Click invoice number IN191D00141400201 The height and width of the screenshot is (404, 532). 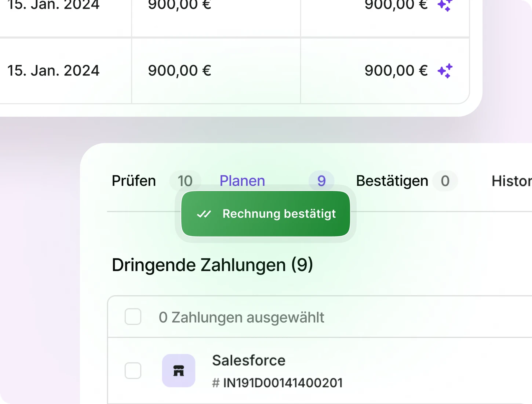283,383
